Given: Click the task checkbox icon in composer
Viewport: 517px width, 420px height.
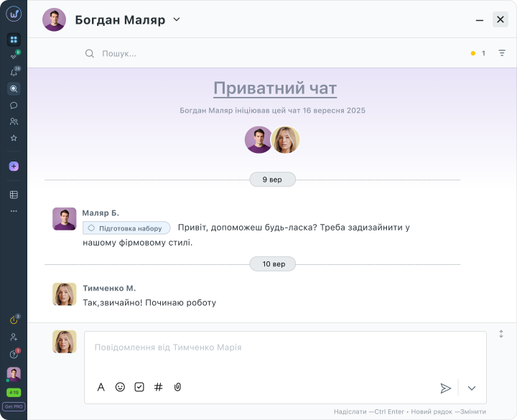Looking at the screenshot, I should click(x=139, y=387).
